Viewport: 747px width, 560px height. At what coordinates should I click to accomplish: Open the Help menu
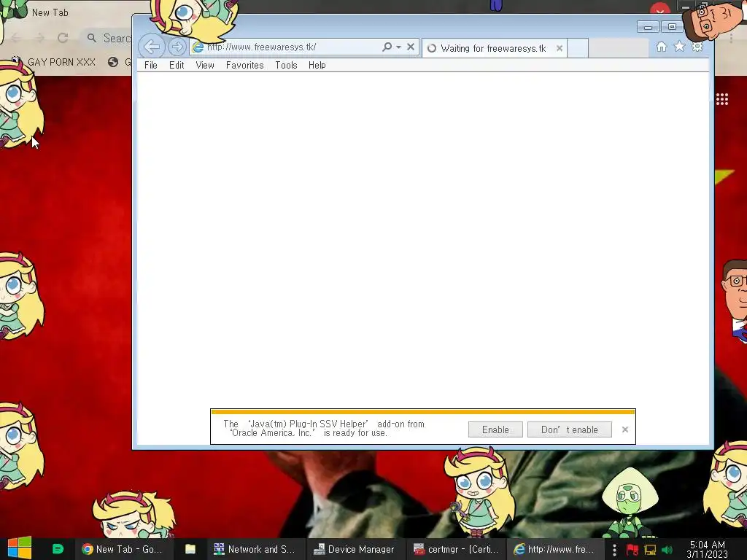[317, 65]
